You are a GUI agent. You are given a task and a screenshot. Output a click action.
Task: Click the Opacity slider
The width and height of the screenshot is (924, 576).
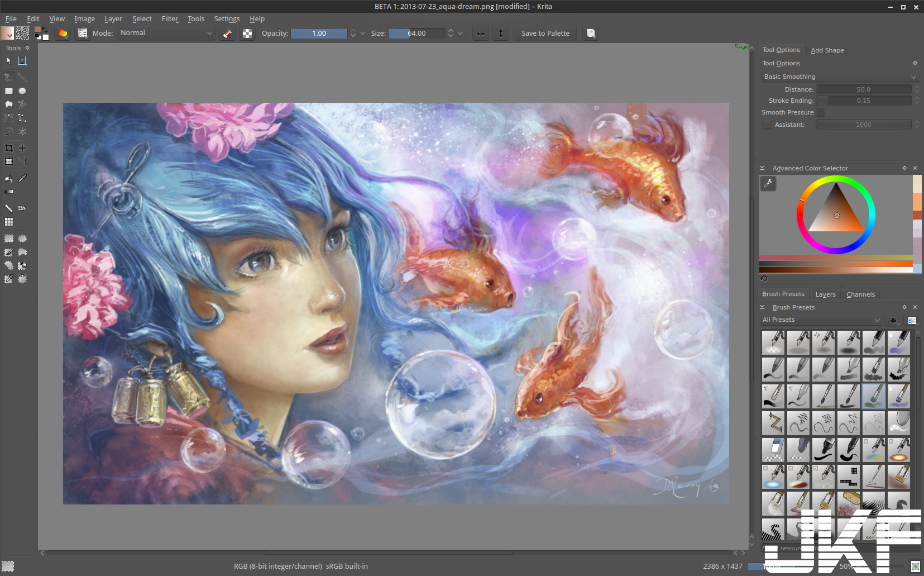pyautogui.click(x=319, y=34)
